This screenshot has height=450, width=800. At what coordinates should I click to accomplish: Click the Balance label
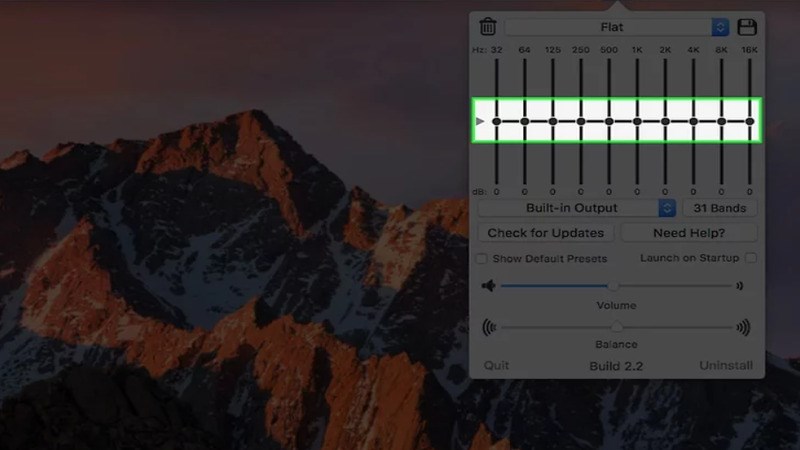click(x=616, y=344)
